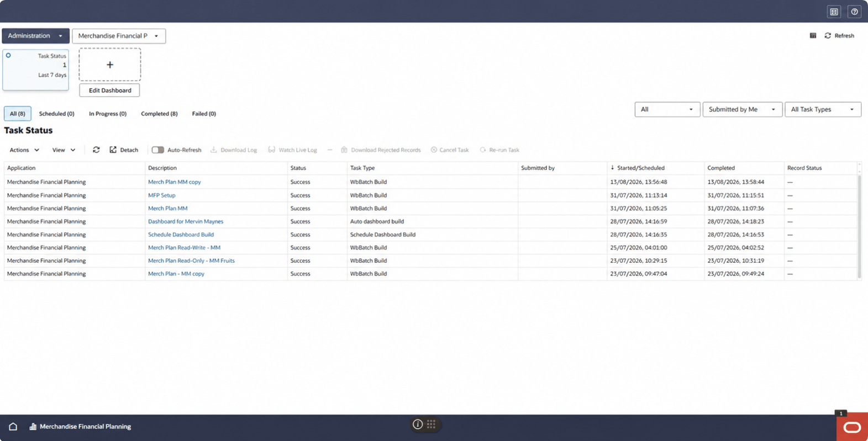
Task: Select the Task Status dashboard tile
Action: point(36,70)
